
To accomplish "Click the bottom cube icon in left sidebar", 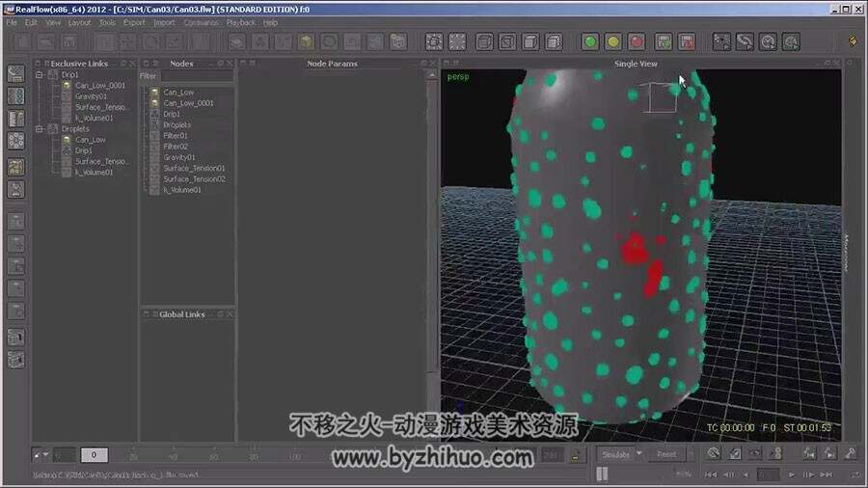I will [x=16, y=360].
